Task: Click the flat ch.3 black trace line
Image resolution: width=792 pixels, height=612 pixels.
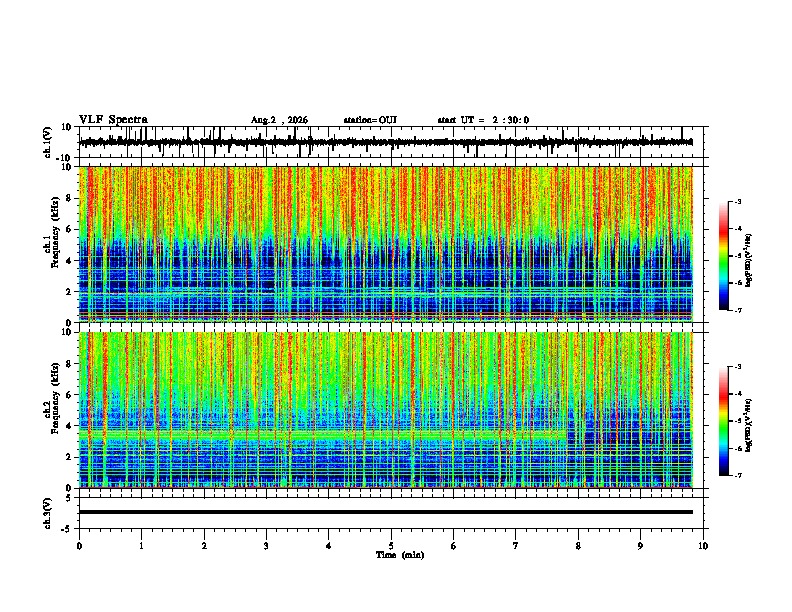Action: pyautogui.click(x=386, y=512)
